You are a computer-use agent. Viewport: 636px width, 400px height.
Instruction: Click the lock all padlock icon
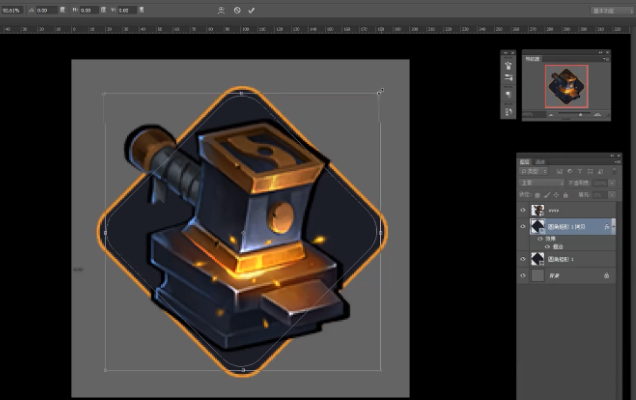tap(564, 194)
